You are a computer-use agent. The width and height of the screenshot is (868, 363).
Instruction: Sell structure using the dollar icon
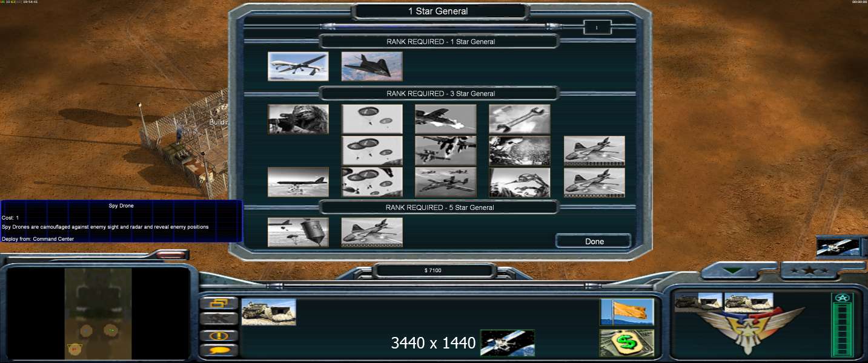627,343
